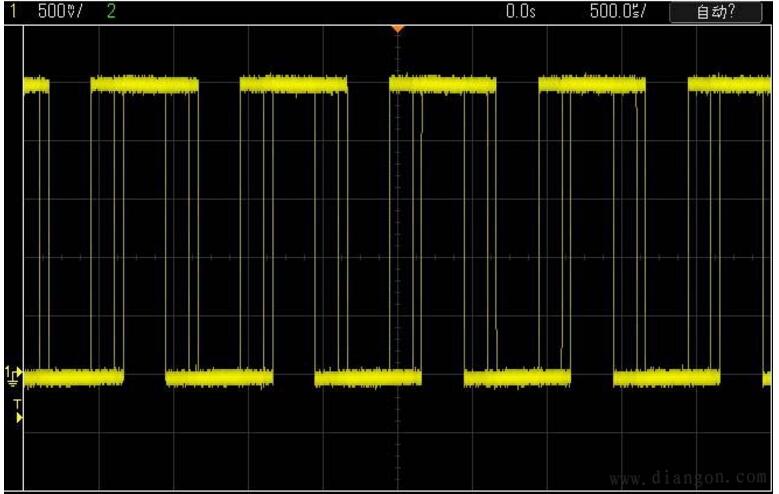The width and height of the screenshot is (779, 494).
Task: Click the center crosshair of the graticule
Action: (x=398, y=257)
